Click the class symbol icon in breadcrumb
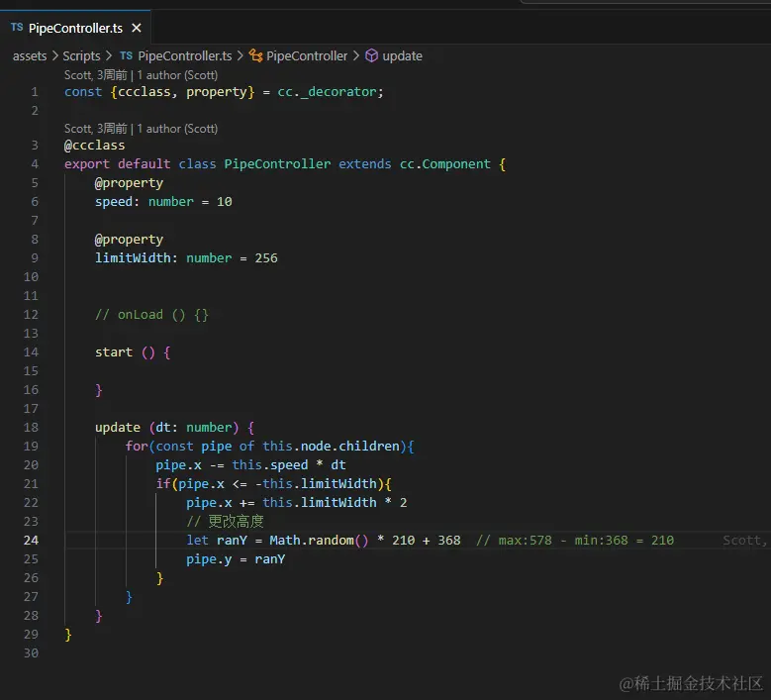Viewport: 771px width, 700px height. (255, 56)
